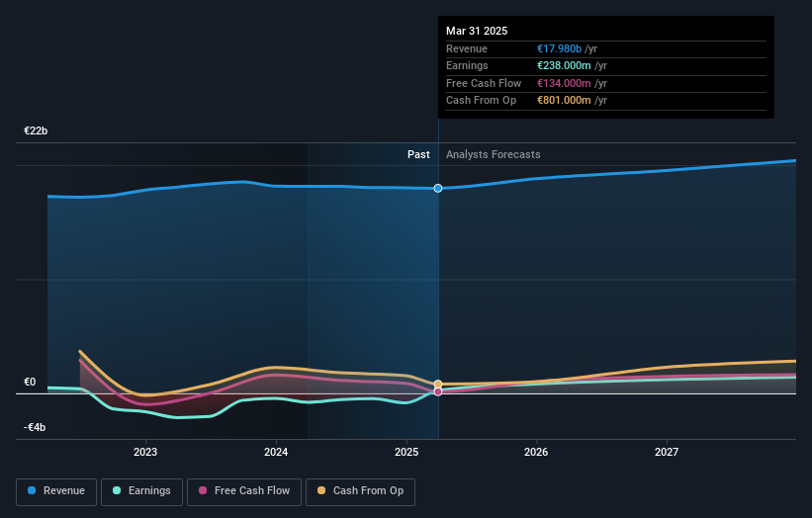The height and width of the screenshot is (518, 812).
Task: Click the €238.000m earnings value
Action: tap(564, 65)
